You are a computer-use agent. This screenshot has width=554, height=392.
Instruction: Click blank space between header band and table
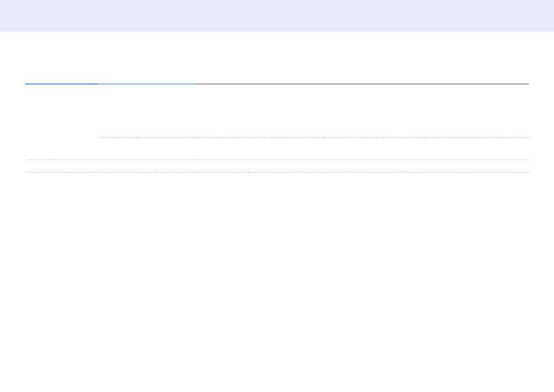pyautogui.click(x=277, y=57)
